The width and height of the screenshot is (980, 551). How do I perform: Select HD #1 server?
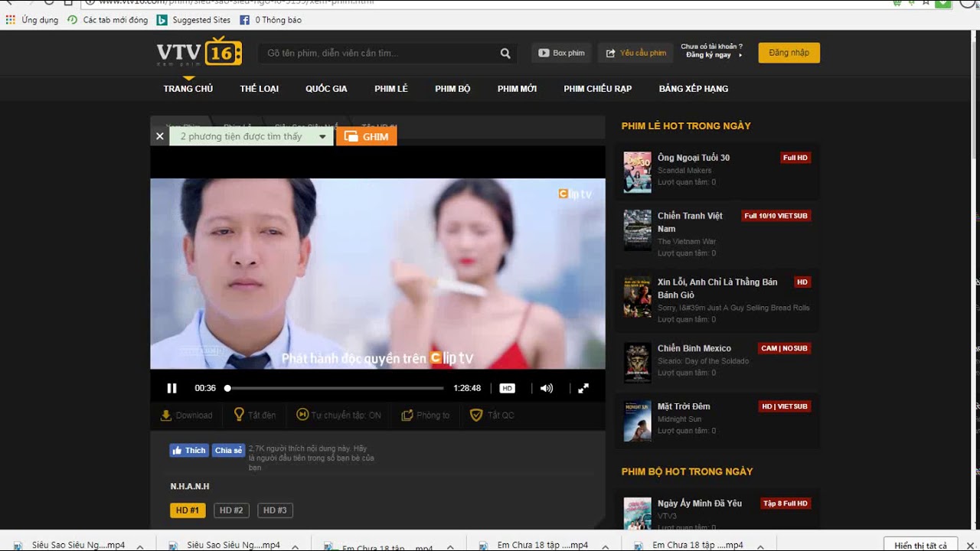pos(188,510)
